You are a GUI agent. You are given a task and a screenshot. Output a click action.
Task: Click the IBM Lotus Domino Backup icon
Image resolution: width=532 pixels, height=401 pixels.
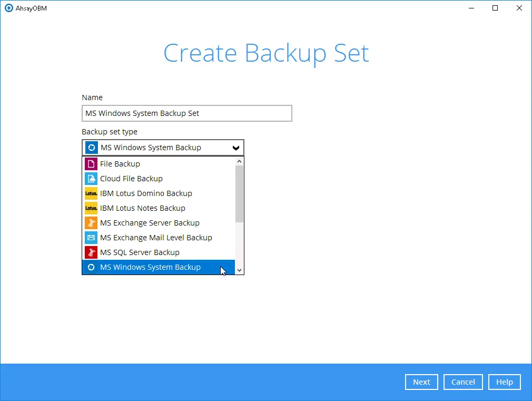(92, 193)
